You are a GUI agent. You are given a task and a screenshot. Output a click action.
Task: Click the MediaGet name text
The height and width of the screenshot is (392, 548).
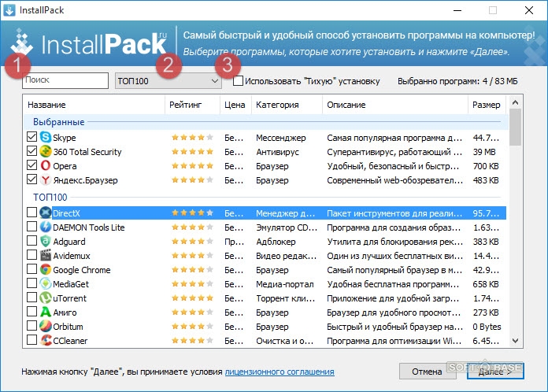click(x=71, y=284)
